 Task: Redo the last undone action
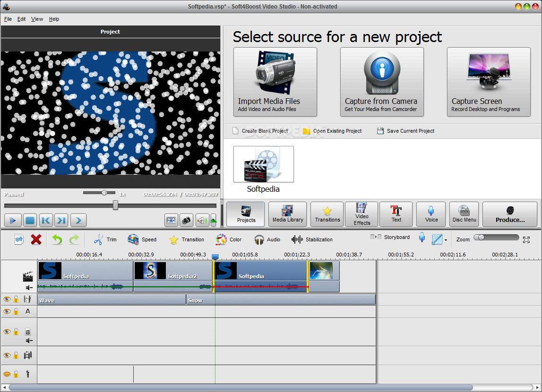(x=74, y=239)
